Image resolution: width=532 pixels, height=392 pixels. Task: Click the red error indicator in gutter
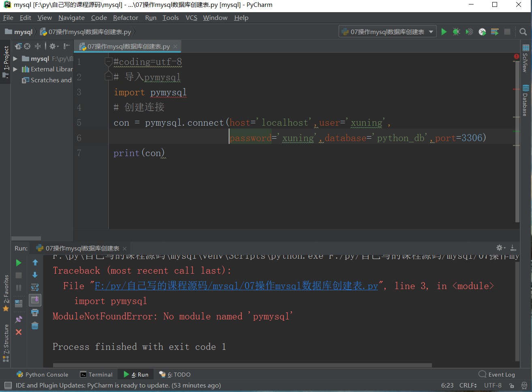517,56
